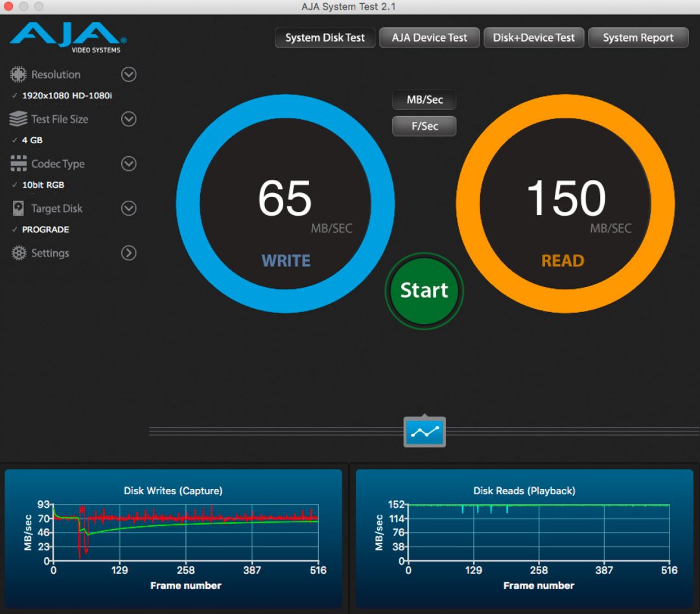Toggle units to MB/Sec
The width and height of the screenshot is (700, 614).
click(x=424, y=99)
